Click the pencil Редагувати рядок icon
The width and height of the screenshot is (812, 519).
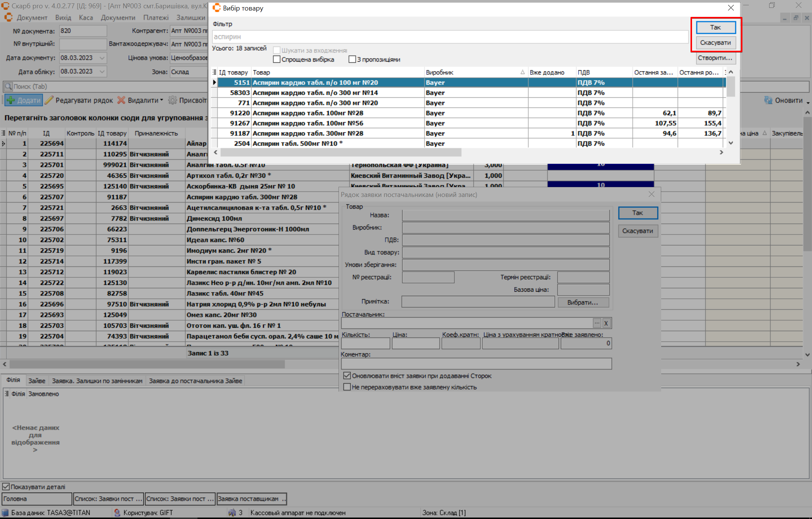(x=49, y=100)
